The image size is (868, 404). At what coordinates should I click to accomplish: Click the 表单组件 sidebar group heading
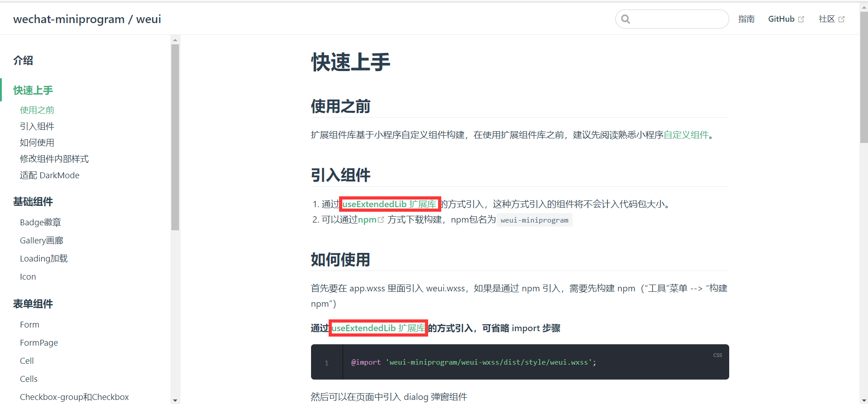(33, 304)
